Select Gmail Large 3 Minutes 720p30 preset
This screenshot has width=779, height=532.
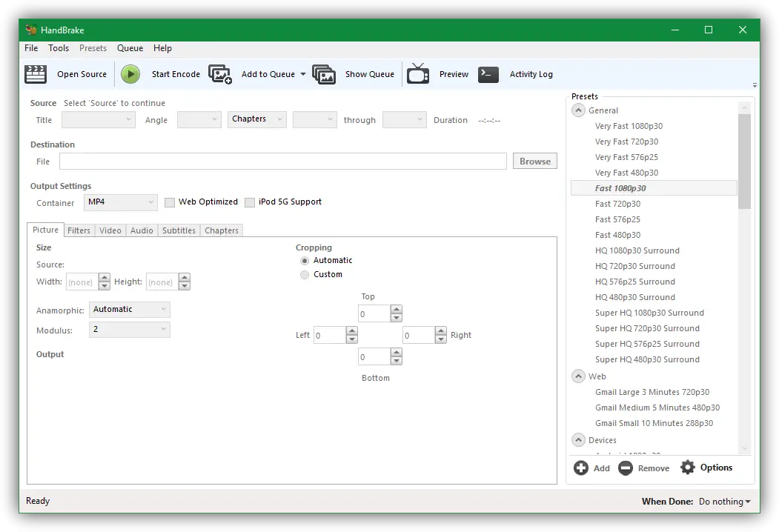point(652,392)
